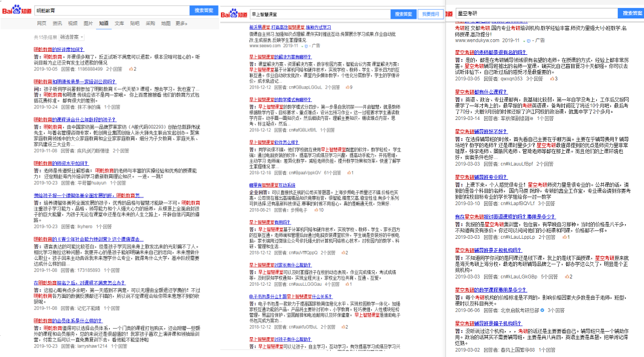Click 搜索答案 next to the 明乾教育 query
The width and height of the screenshot is (644, 357).
click(204, 10)
